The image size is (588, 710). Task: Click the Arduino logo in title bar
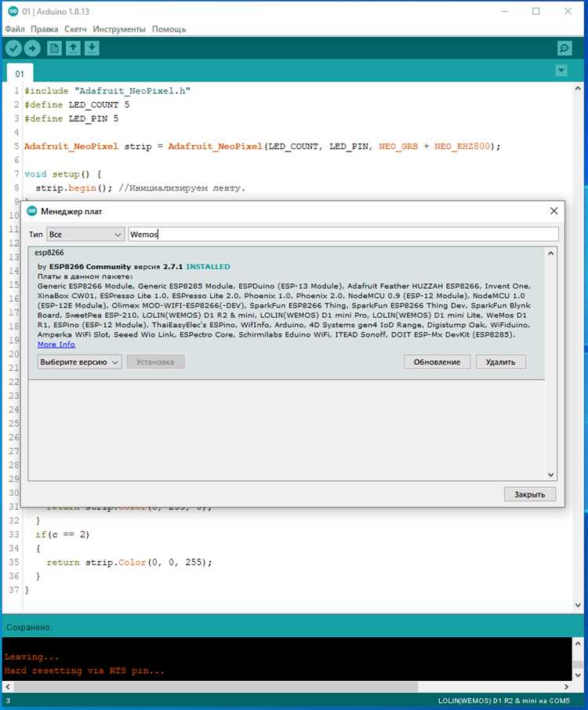point(13,11)
